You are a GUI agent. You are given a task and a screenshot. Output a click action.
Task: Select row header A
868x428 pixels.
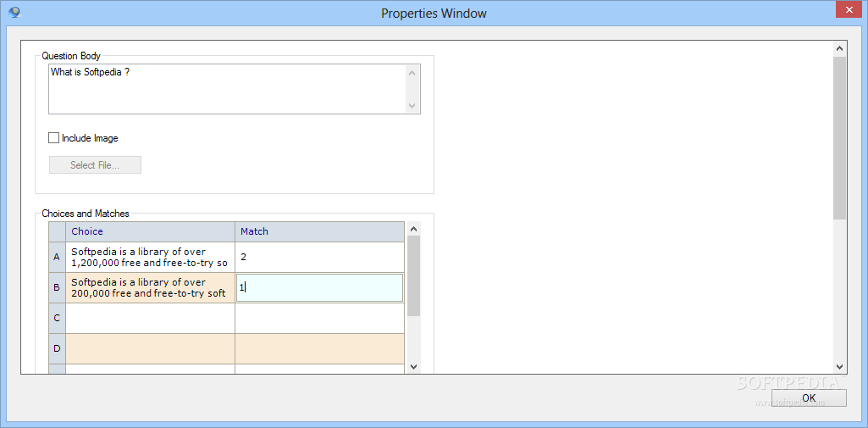[x=57, y=257]
